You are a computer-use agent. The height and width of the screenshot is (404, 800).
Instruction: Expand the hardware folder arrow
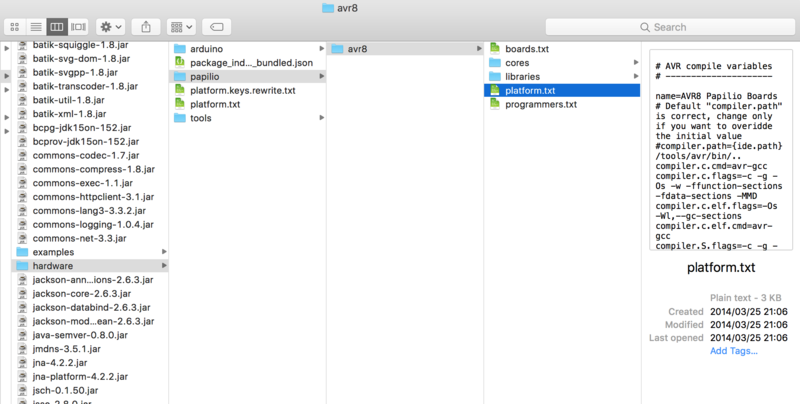[164, 265]
